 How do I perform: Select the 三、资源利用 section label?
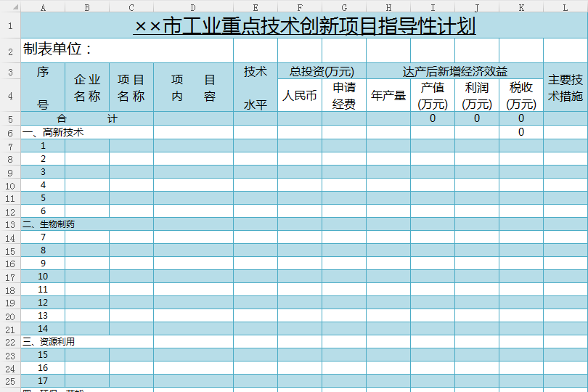click(x=49, y=342)
